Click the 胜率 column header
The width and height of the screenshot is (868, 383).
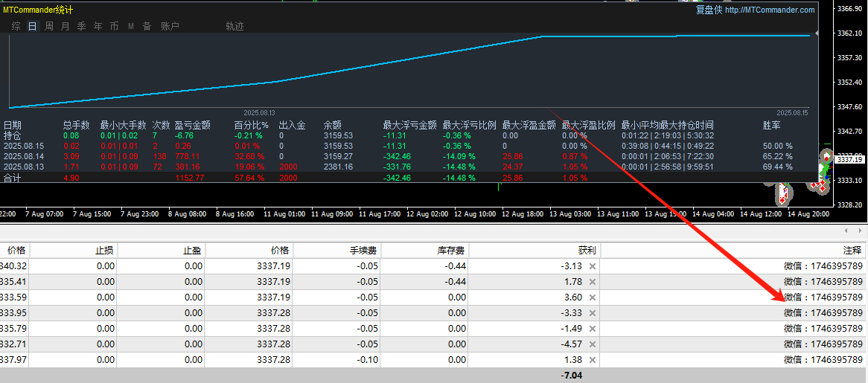pyautogui.click(x=772, y=125)
